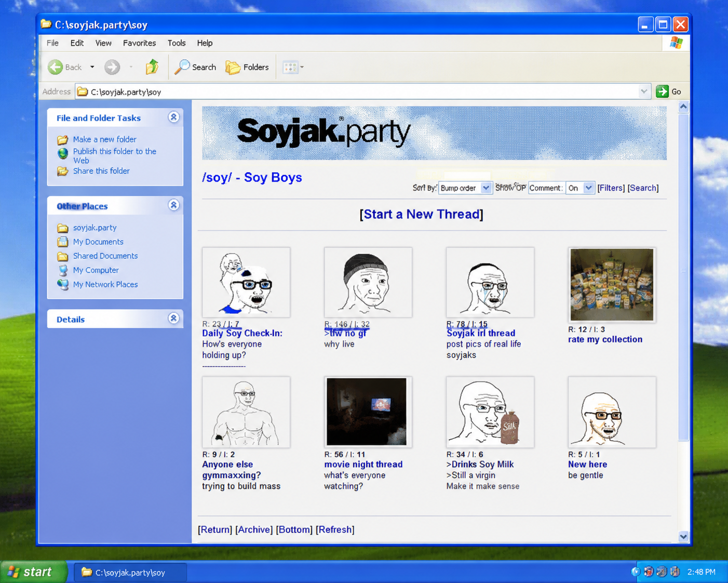
Task: Open the File menu
Action: (52, 43)
